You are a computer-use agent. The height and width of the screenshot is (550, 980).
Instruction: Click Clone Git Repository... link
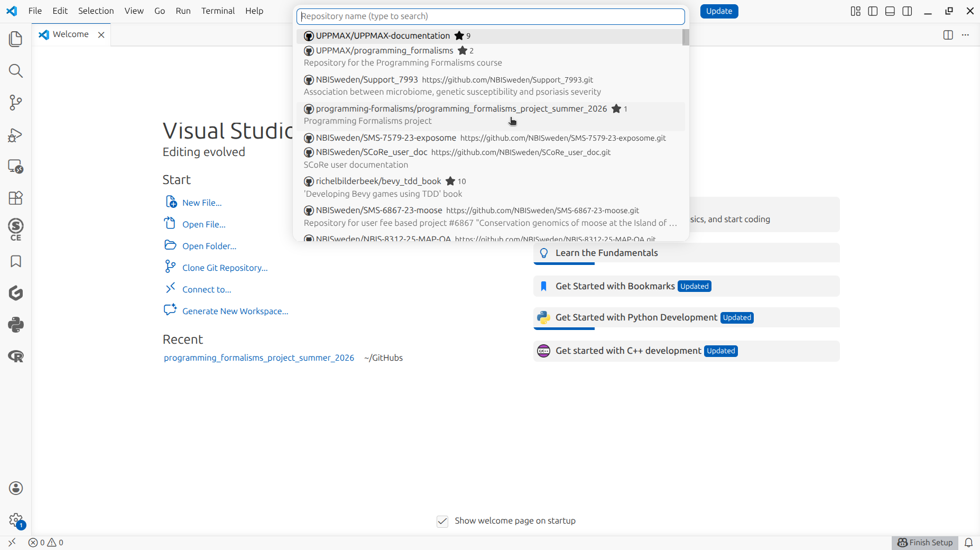pos(225,268)
